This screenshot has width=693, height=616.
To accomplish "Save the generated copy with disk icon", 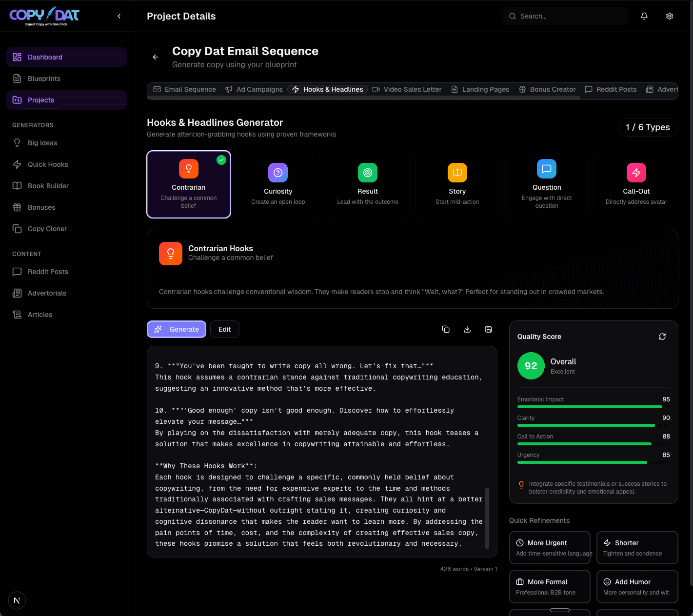I will (x=488, y=329).
